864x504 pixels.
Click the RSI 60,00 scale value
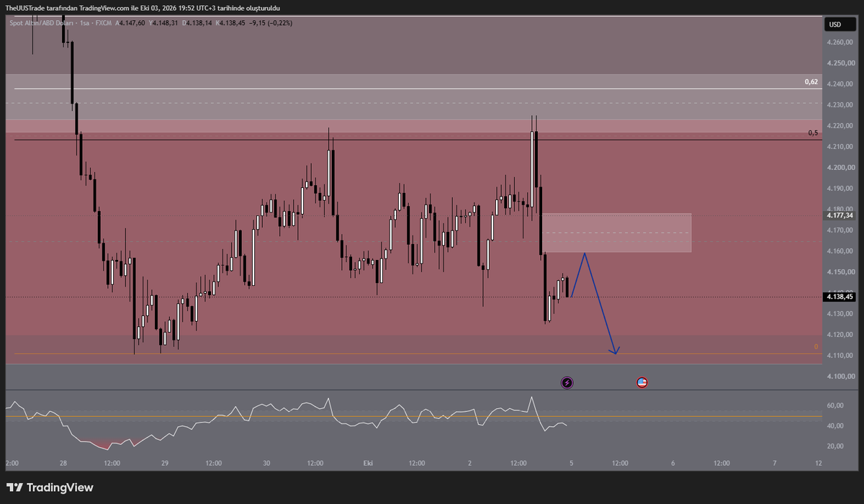click(834, 406)
